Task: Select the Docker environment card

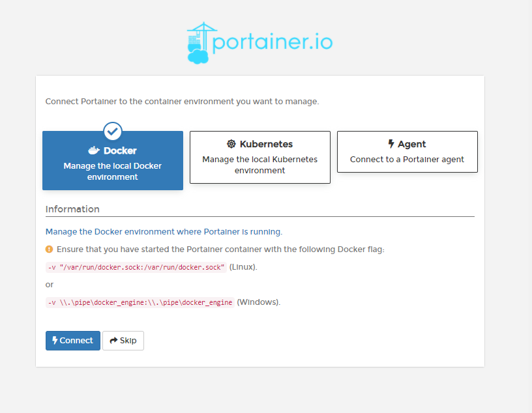Action: [x=112, y=163]
